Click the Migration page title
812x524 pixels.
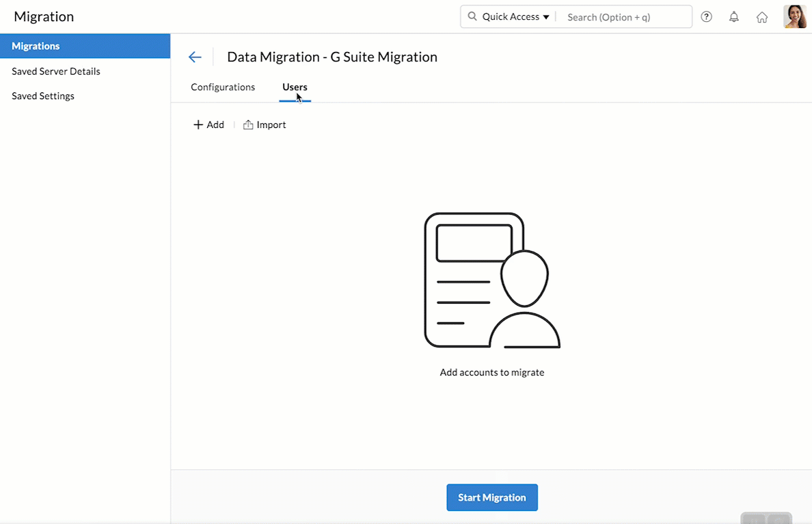pos(44,16)
